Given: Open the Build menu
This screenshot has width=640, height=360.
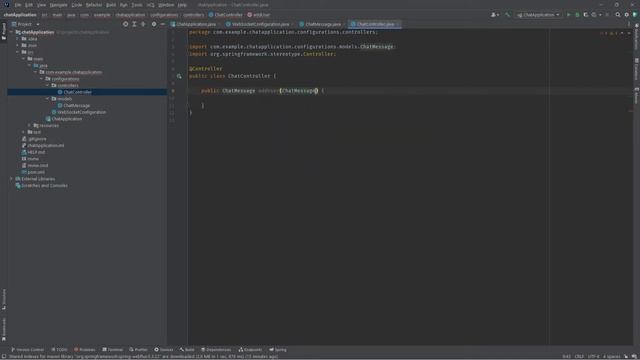Looking at the screenshot, I should (x=111, y=5).
